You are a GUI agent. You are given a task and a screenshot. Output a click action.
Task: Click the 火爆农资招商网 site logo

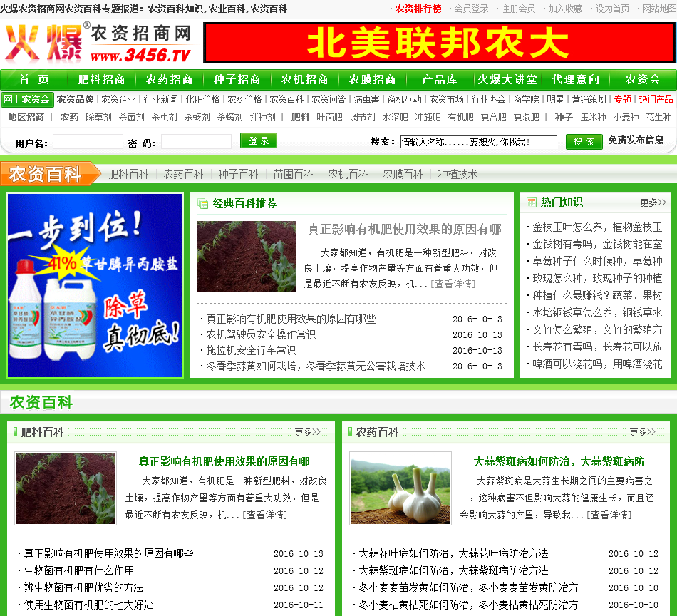[x=98, y=42]
